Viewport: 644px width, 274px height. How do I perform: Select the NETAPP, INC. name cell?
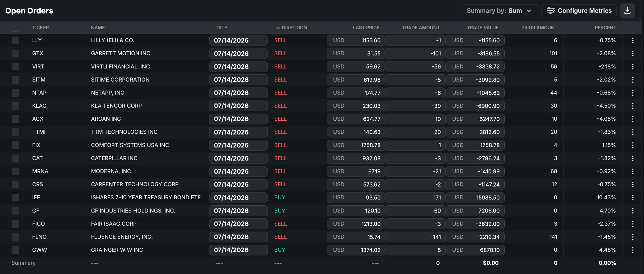pos(108,93)
